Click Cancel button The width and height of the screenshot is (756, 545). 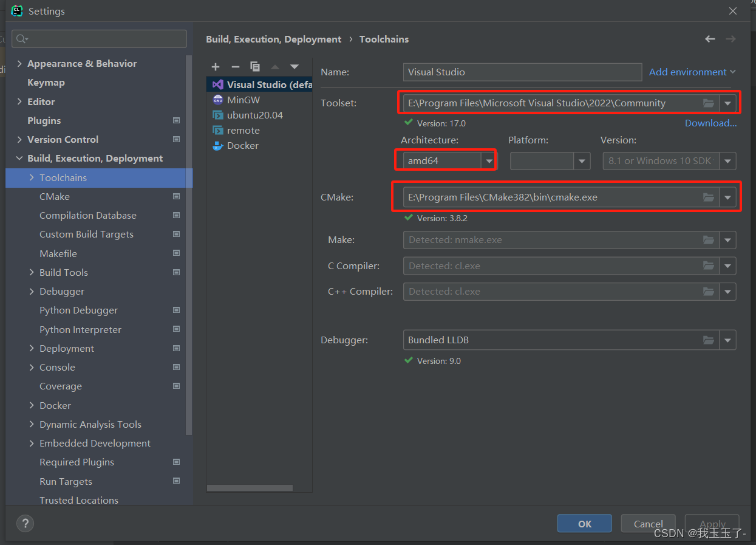coord(649,524)
